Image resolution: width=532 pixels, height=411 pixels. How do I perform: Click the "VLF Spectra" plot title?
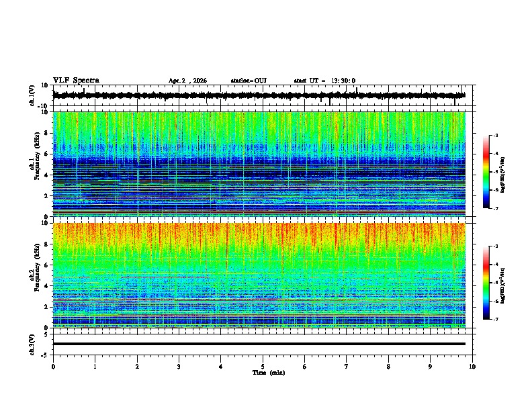76,81
